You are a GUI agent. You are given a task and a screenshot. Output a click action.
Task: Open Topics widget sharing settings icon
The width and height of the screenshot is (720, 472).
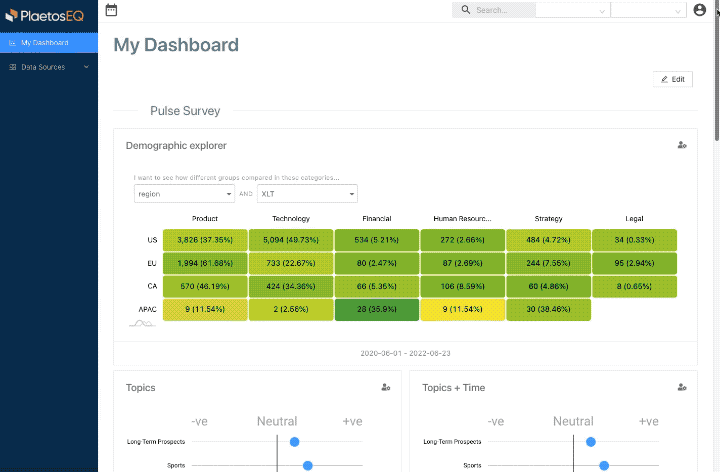(x=386, y=388)
